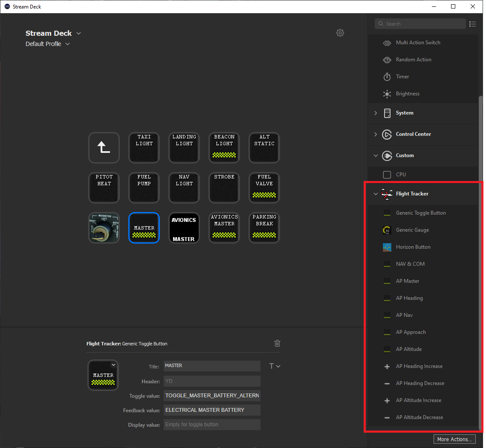The image size is (486, 448).
Task: Select the FUEL PUMP key
Action: click(x=144, y=188)
